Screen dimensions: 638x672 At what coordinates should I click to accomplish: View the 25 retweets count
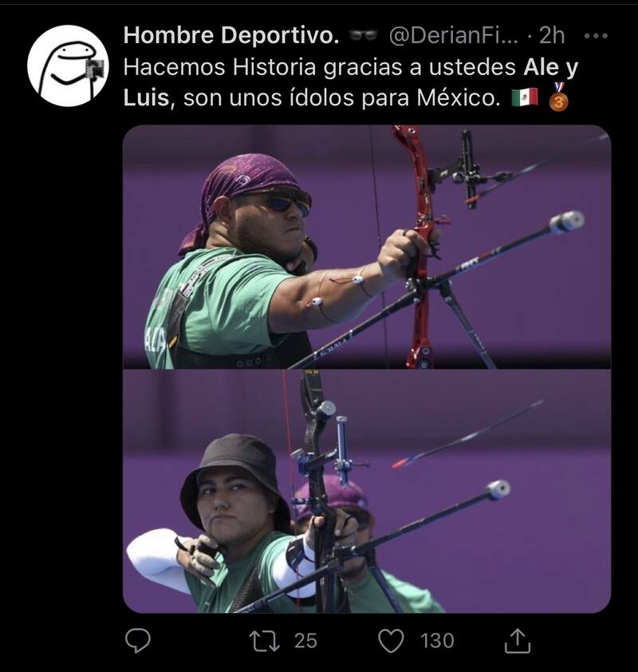[x=305, y=640]
